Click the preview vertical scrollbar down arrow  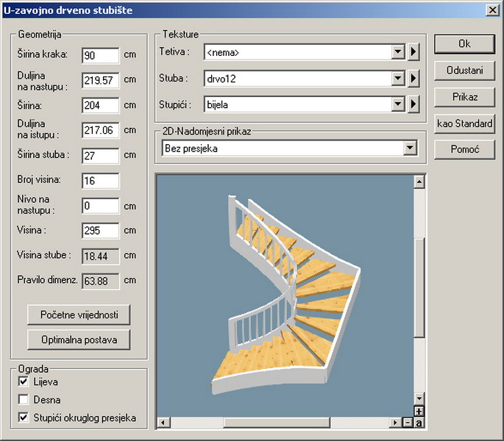[419, 399]
